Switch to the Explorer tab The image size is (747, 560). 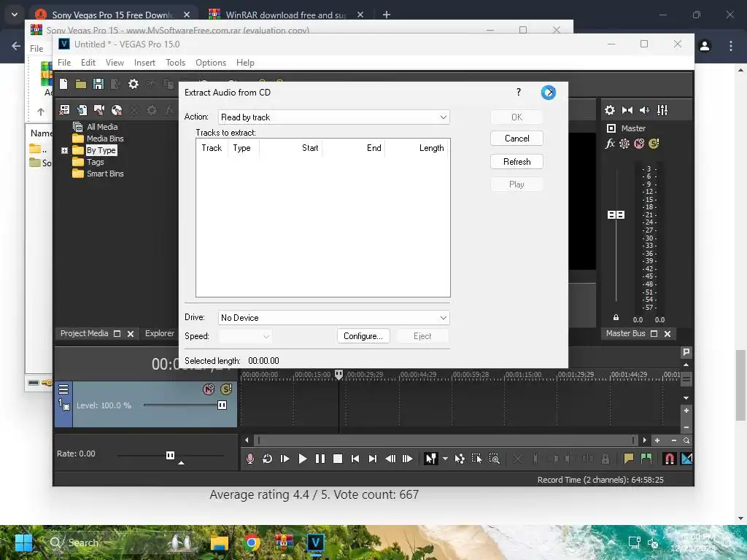pos(160,333)
